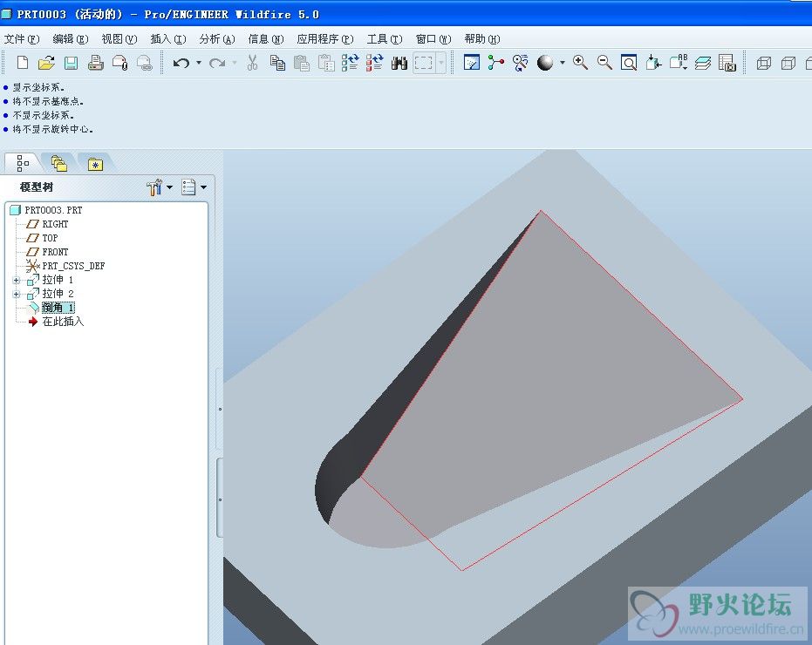
Task: Open the Regeneration Manager icon
Action: point(374,63)
